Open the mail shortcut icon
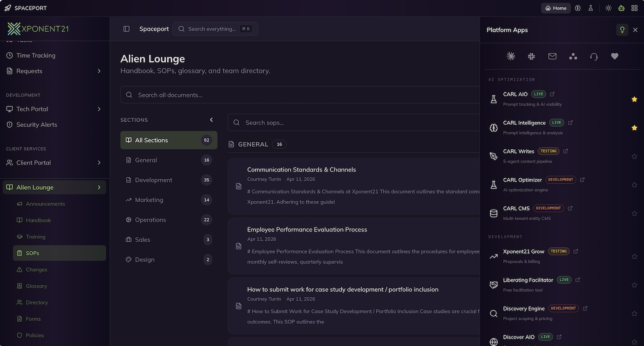This screenshot has width=644, height=346. (552, 56)
